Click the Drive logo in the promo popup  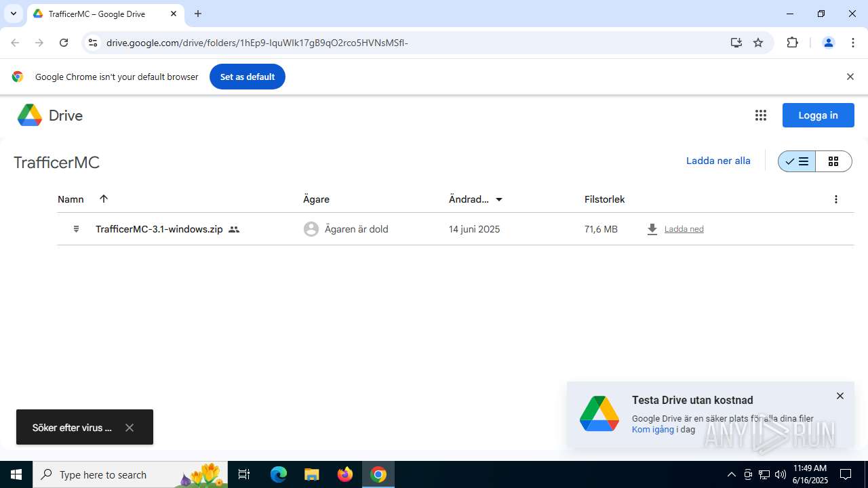[x=599, y=414]
